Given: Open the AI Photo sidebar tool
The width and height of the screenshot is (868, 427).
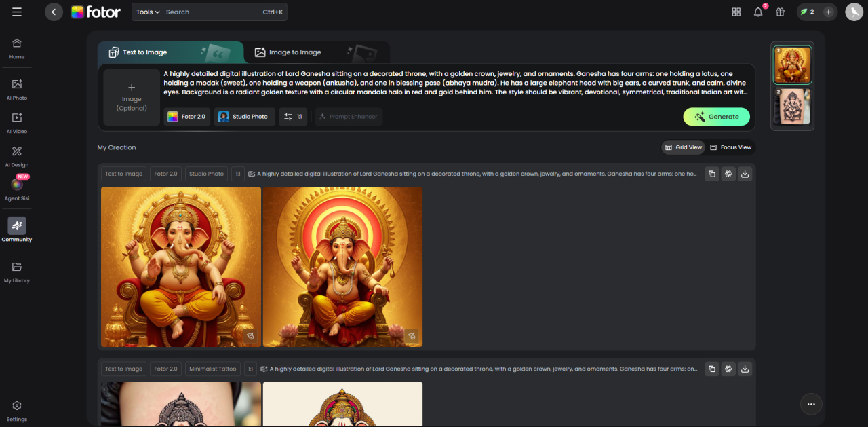Looking at the screenshot, I should click(x=17, y=85).
